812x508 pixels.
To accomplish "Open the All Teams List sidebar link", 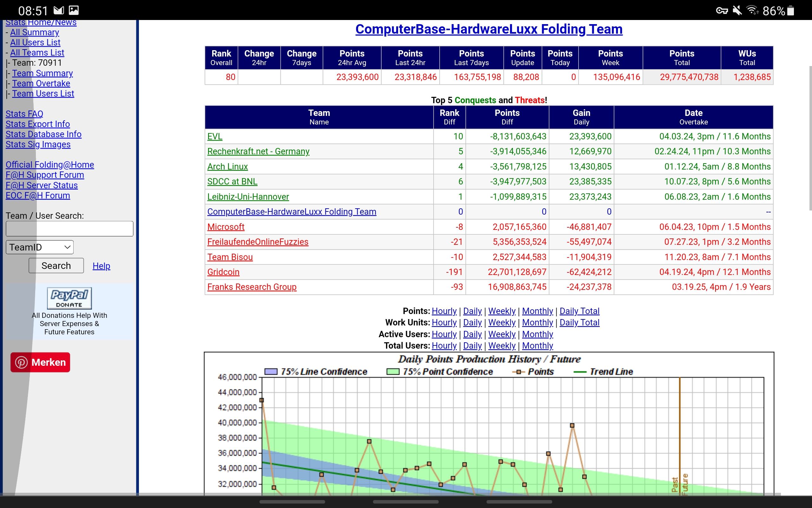I will 37,52.
